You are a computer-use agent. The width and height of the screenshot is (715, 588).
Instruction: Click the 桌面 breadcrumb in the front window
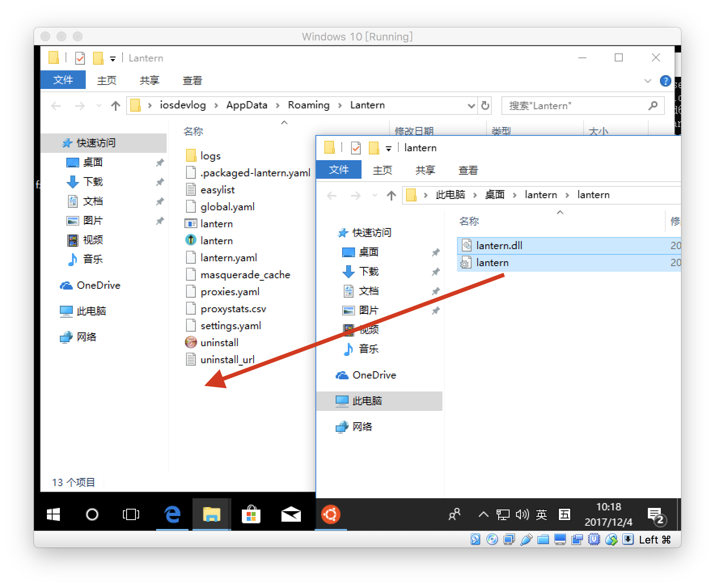click(x=495, y=195)
